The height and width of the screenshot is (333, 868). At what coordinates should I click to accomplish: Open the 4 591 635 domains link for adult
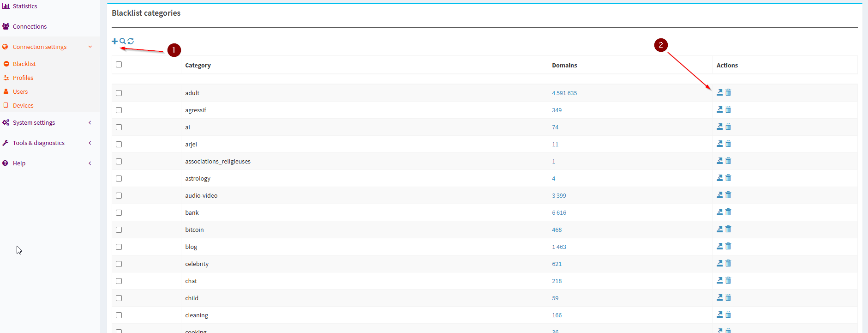564,93
